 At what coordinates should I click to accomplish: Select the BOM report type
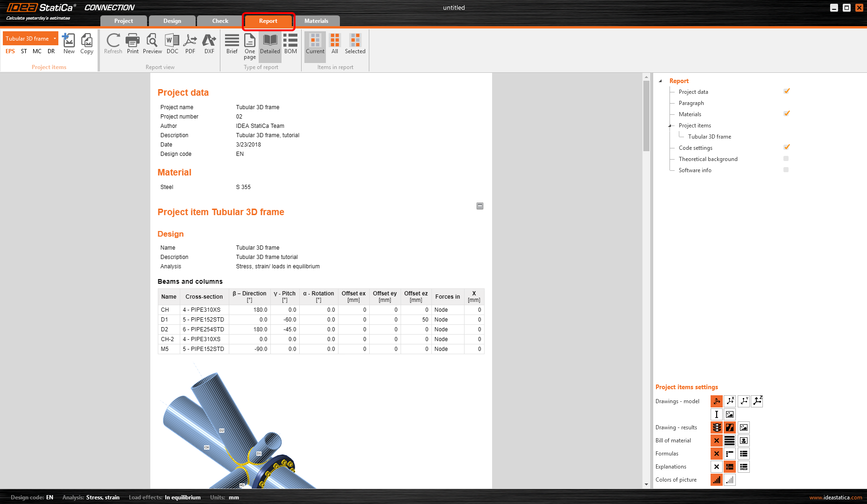[x=290, y=44]
